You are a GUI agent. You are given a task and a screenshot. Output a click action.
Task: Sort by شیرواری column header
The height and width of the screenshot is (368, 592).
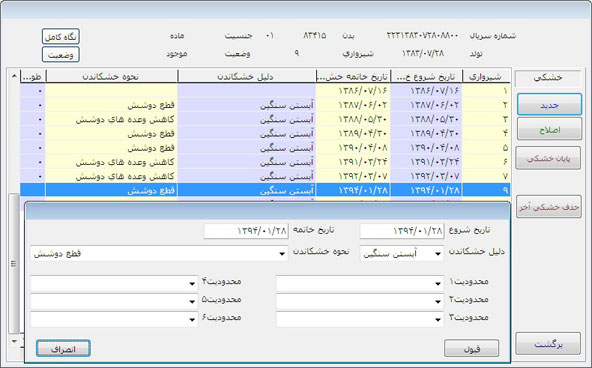pyautogui.click(x=486, y=77)
